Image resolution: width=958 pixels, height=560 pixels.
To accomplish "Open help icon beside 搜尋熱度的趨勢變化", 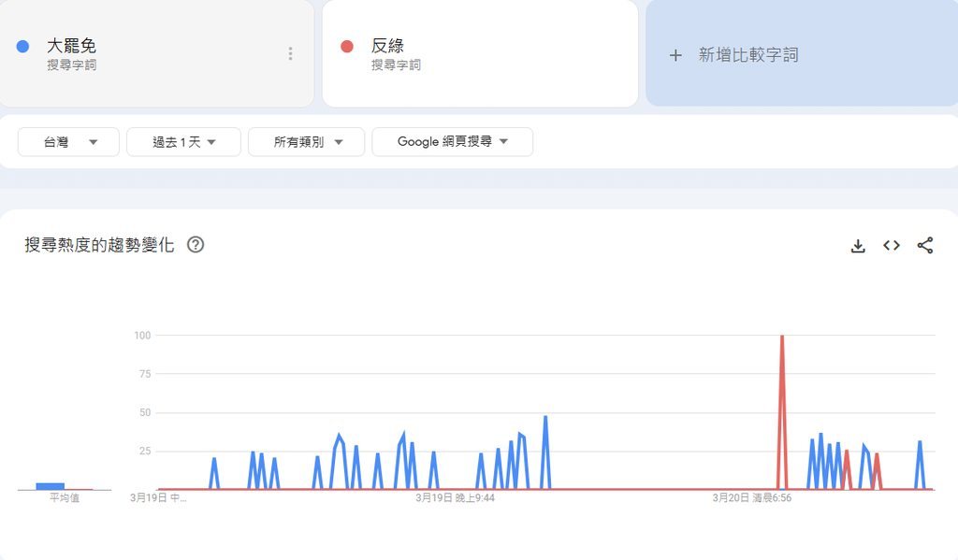I will (x=196, y=245).
